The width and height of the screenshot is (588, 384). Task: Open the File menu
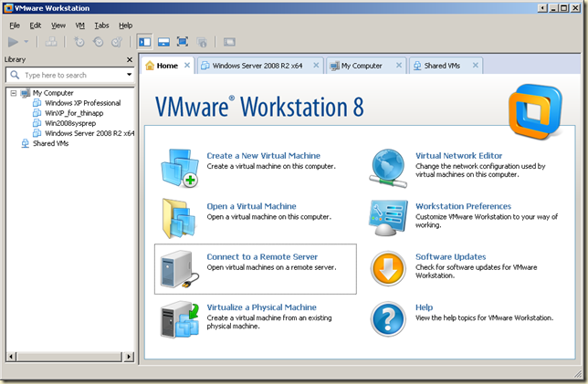(15, 26)
